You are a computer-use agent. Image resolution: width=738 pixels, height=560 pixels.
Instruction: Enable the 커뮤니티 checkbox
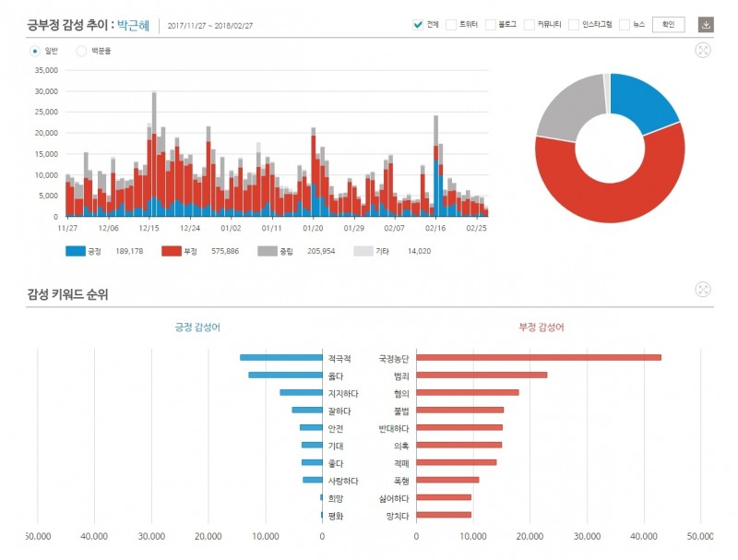pos(530,25)
